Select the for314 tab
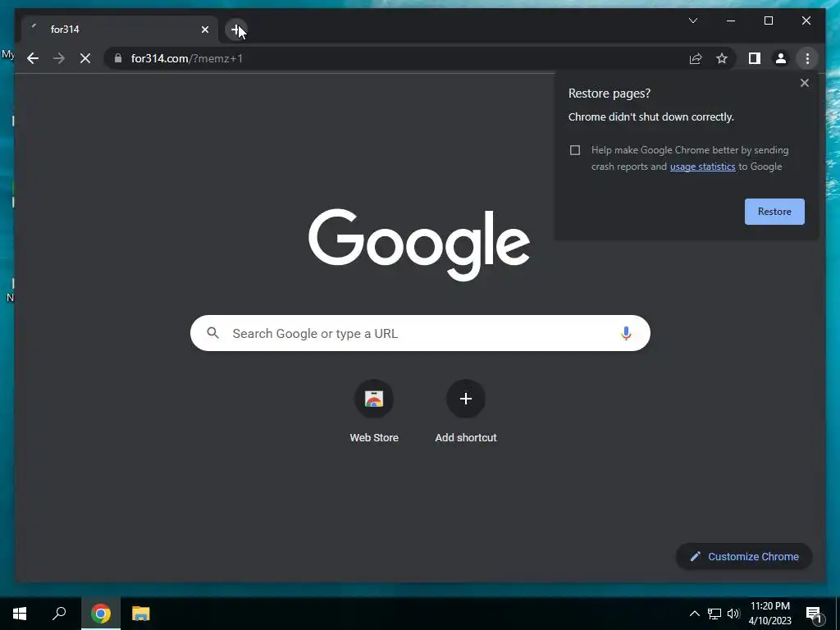Image resolution: width=840 pixels, height=630 pixels. click(120, 30)
